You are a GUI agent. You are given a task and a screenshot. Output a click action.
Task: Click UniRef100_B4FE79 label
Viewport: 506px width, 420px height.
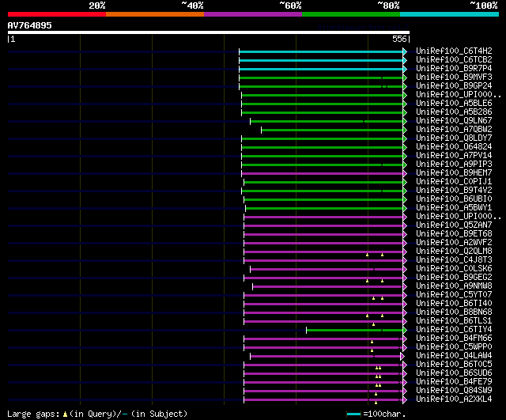(454, 382)
